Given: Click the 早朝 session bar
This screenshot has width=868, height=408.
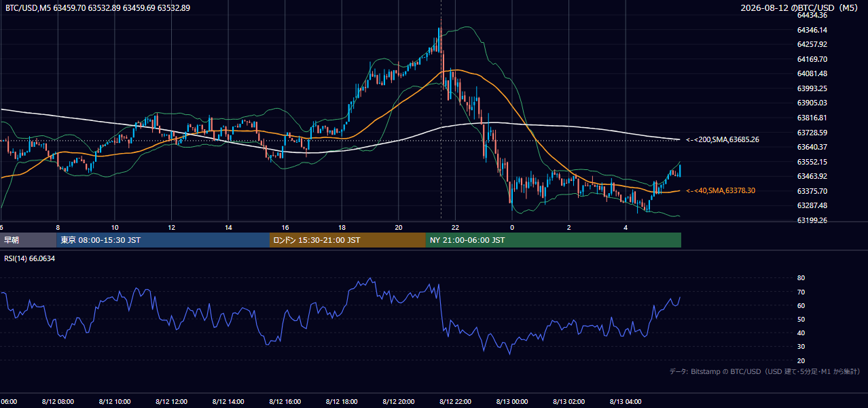Looking at the screenshot, I should pos(28,240).
